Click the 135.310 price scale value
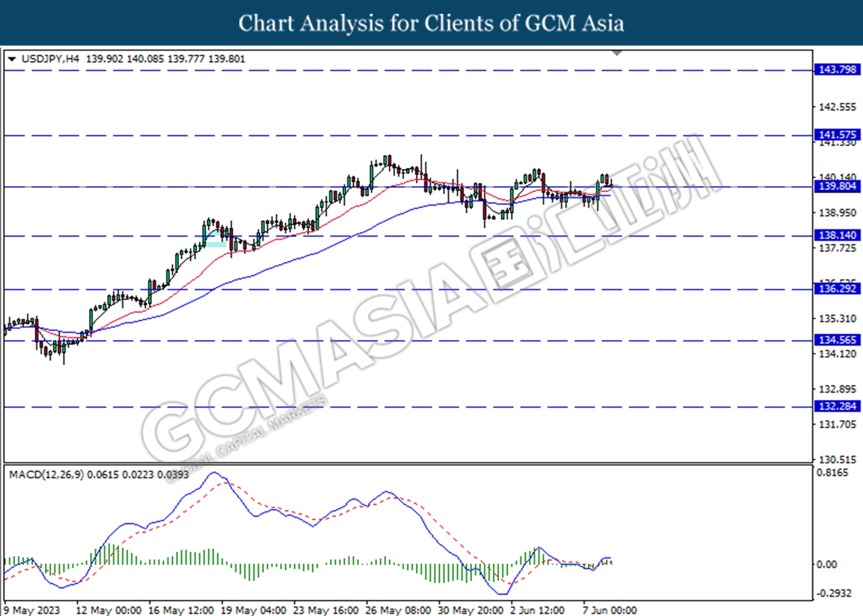The width and height of the screenshot is (863, 616). point(838,319)
